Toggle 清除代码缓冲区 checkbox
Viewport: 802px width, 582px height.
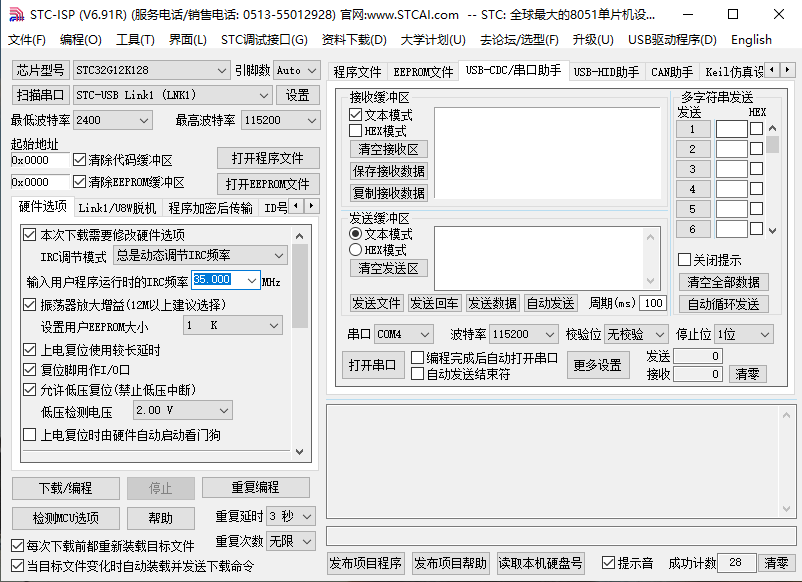point(79,160)
